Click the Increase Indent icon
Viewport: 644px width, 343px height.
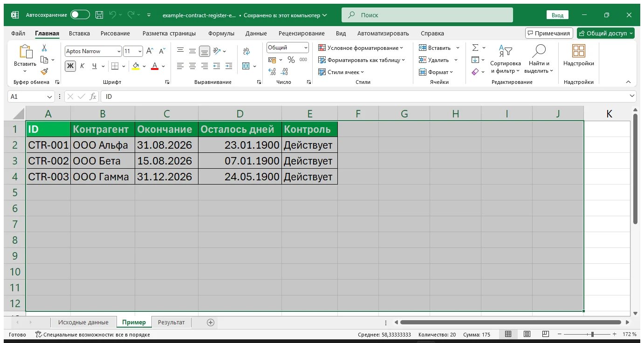pos(228,66)
